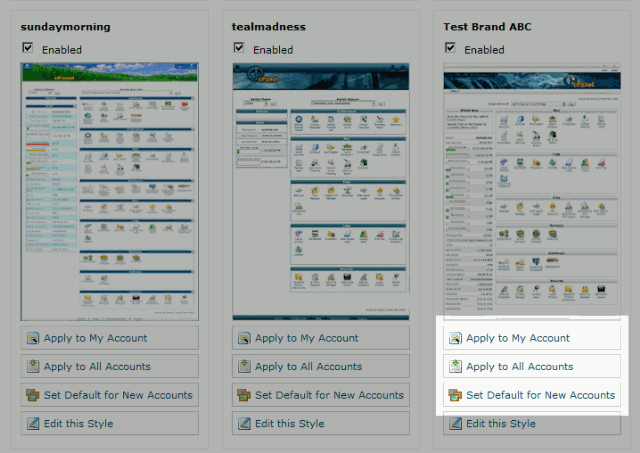Apply tealmadness to My Account
Screen dimensions: 640x453
pyautogui.click(x=321, y=338)
